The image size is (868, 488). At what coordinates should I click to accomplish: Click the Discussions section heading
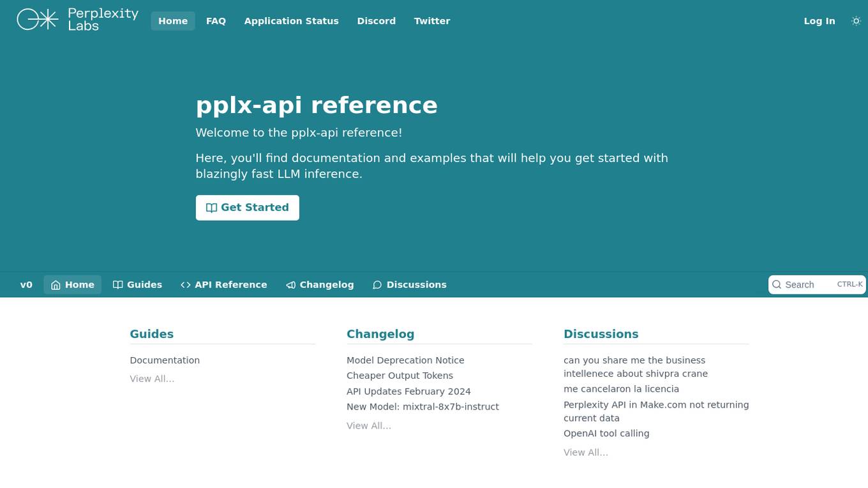click(x=601, y=334)
